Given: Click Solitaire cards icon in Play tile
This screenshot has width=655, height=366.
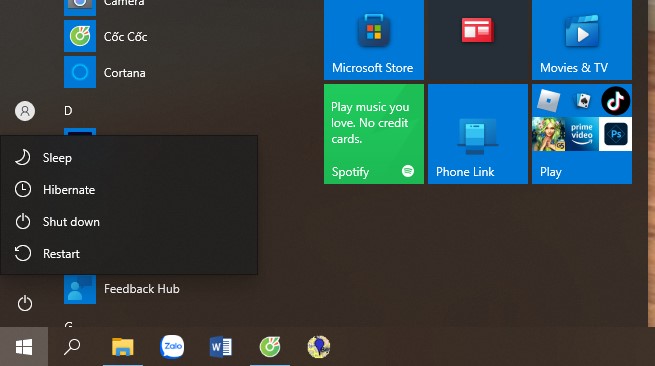Looking at the screenshot, I should click(582, 100).
